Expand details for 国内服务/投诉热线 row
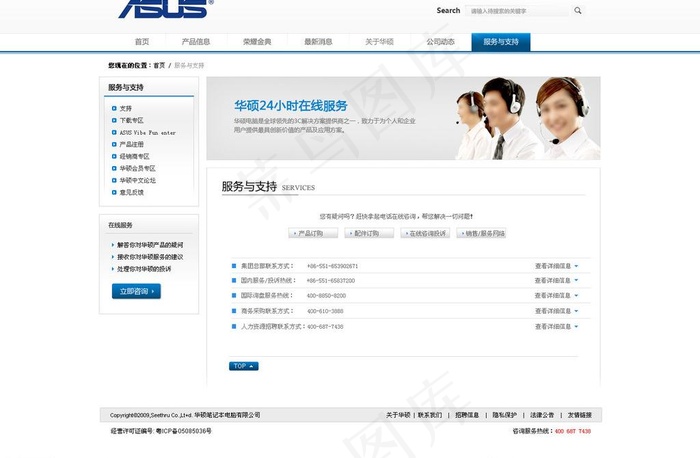700x458 pixels. point(556,281)
